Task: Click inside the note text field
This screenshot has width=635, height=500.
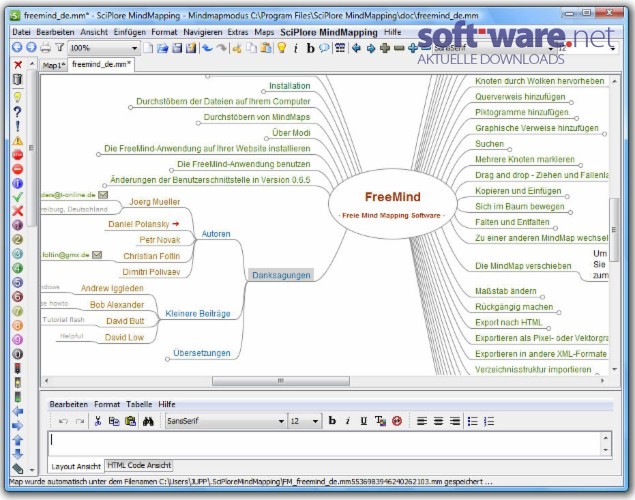Action: (x=324, y=443)
